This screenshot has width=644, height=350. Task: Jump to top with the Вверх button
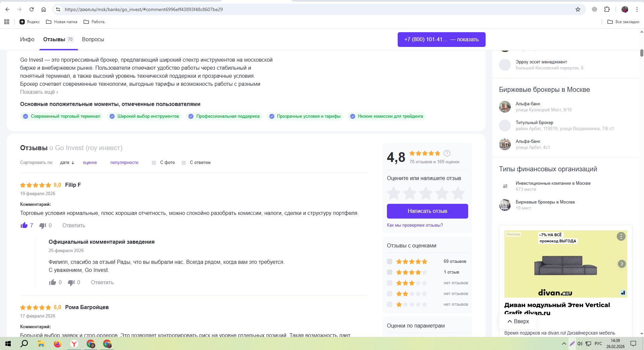(x=518, y=321)
